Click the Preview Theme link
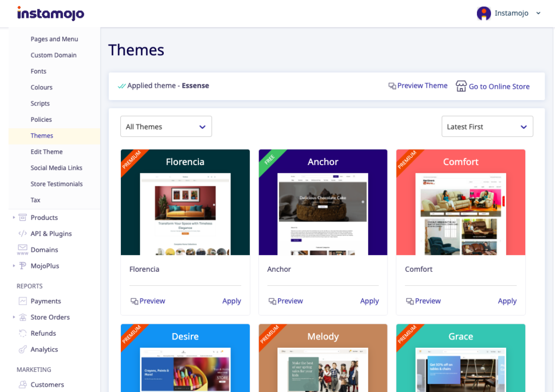This screenshot has height=392, width=555. pyautogui.click(x=418, y=86)
